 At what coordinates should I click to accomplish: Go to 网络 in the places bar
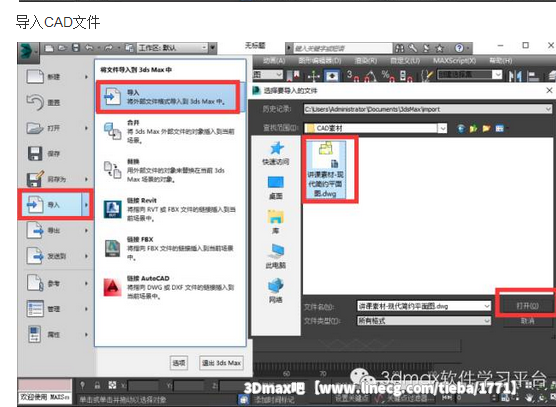pos(276,291)
